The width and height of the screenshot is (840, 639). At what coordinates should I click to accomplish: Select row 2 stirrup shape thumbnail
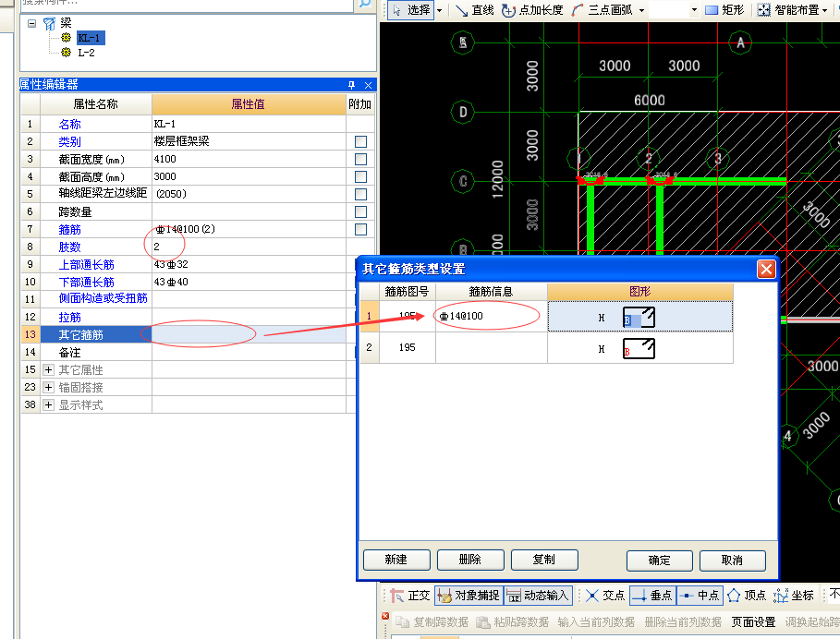click(x=639, y=349)
